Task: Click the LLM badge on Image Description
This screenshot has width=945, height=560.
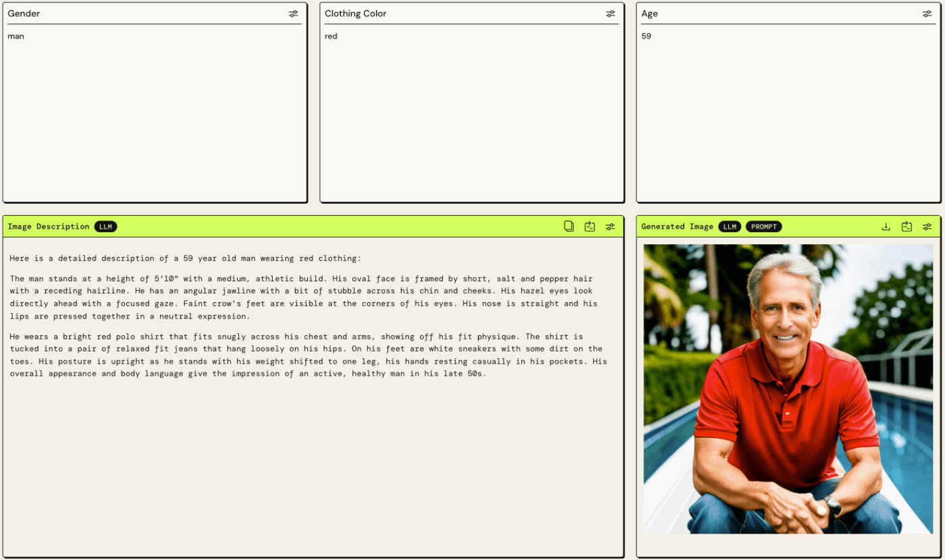Action: pyautogui.click(x=105, y=227)
